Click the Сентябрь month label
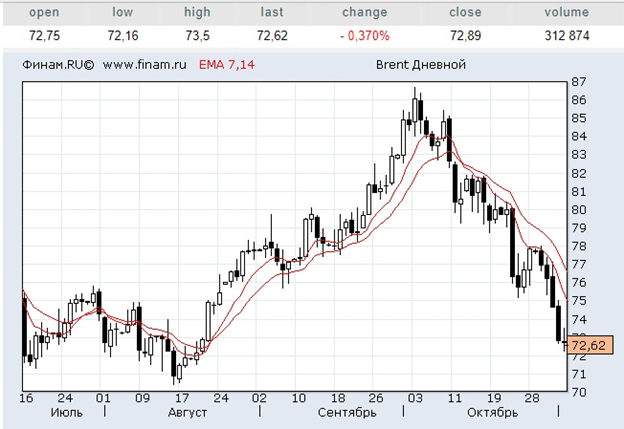Viewport: 624px width, 429px height. [347, 412]
